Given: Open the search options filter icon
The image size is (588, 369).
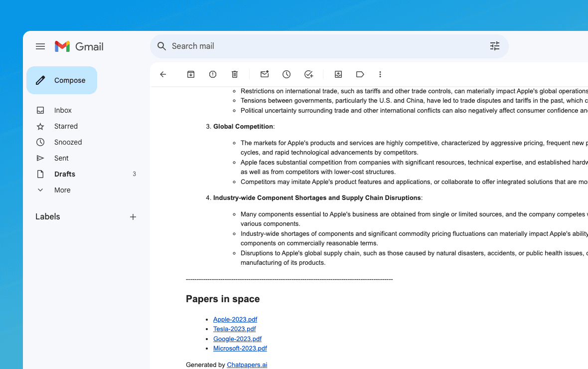Looking at the screenshot, I should [495, 46].
